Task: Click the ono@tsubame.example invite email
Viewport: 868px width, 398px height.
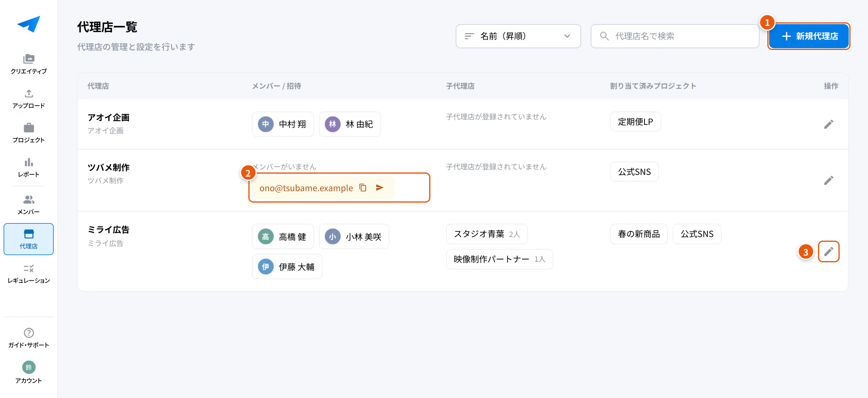Action: (306, 188)
